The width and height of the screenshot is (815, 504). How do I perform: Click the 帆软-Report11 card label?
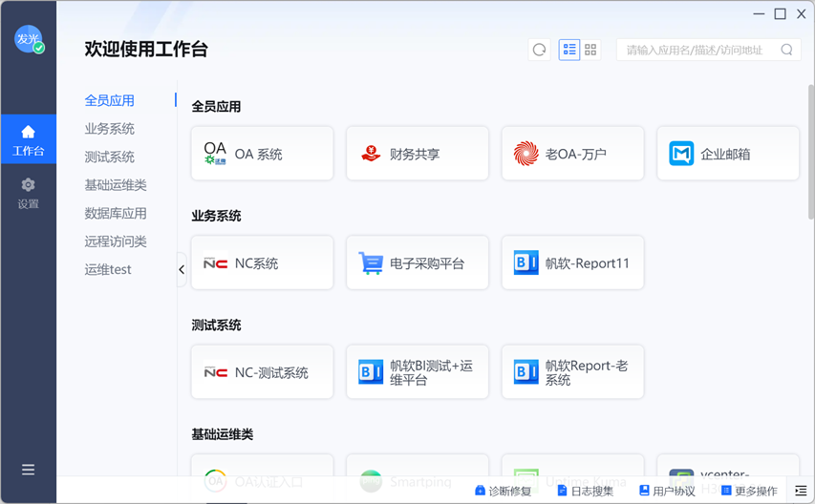588,263
